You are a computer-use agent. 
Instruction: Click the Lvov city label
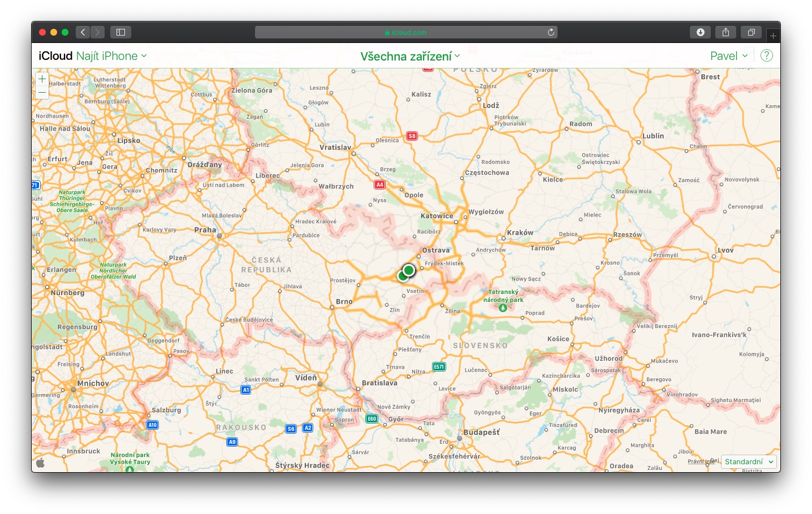click(x=725, y=250)
